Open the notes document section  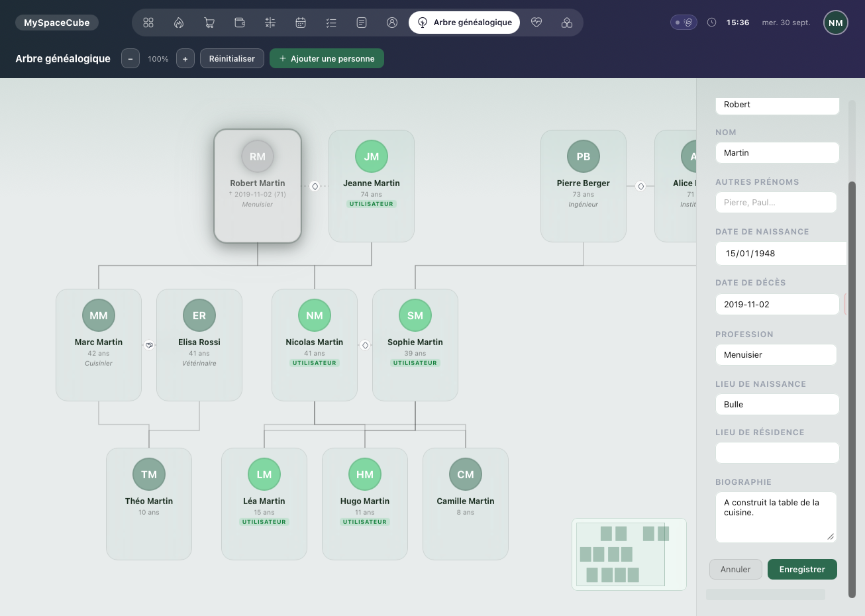[x=362, y=23]
